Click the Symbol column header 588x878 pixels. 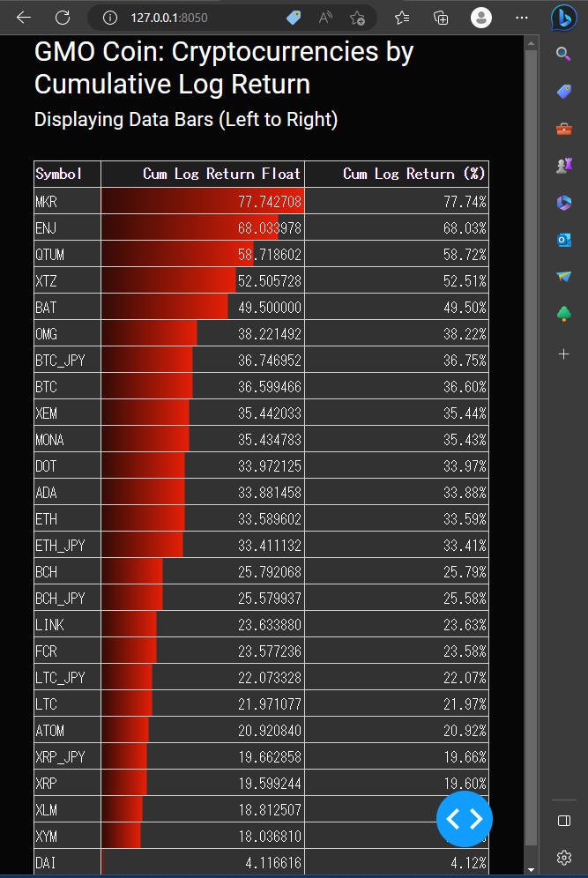67,175
